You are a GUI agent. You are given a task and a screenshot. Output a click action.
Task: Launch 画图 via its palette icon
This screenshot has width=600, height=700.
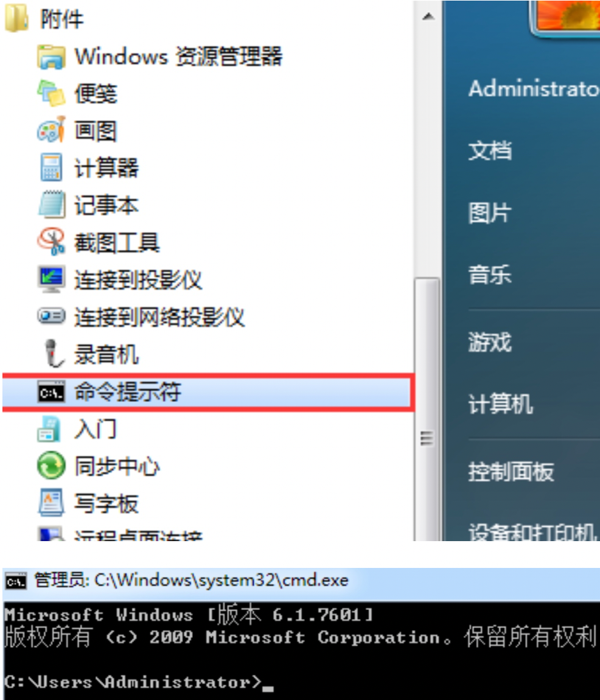pyautogui.click(x=51, y=130)
